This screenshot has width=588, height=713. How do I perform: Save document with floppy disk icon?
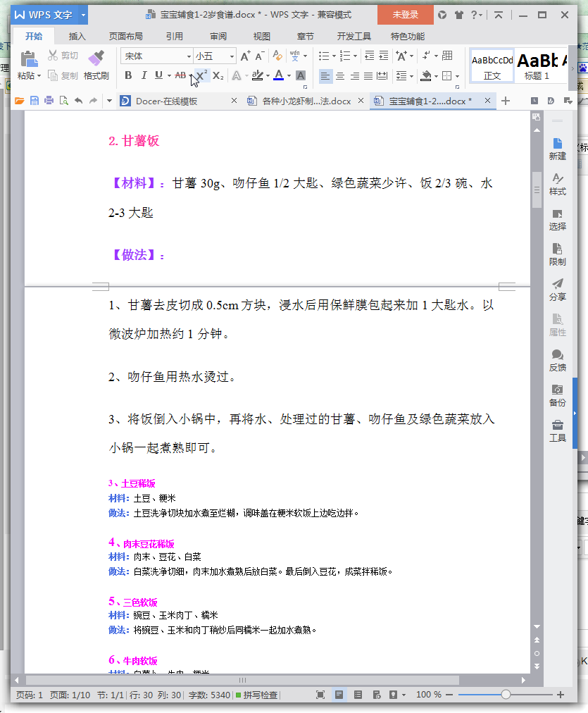pyautogui.click(x=34, y=101)
